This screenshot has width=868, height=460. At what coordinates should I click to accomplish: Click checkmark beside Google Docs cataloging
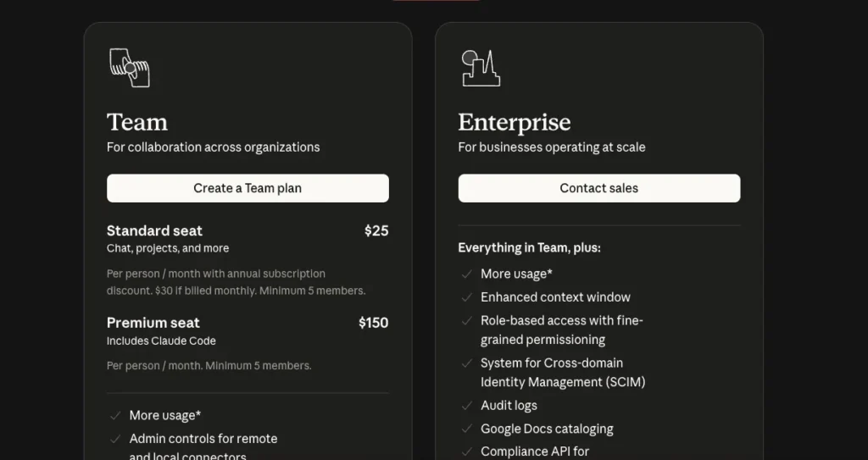(466, 429)
